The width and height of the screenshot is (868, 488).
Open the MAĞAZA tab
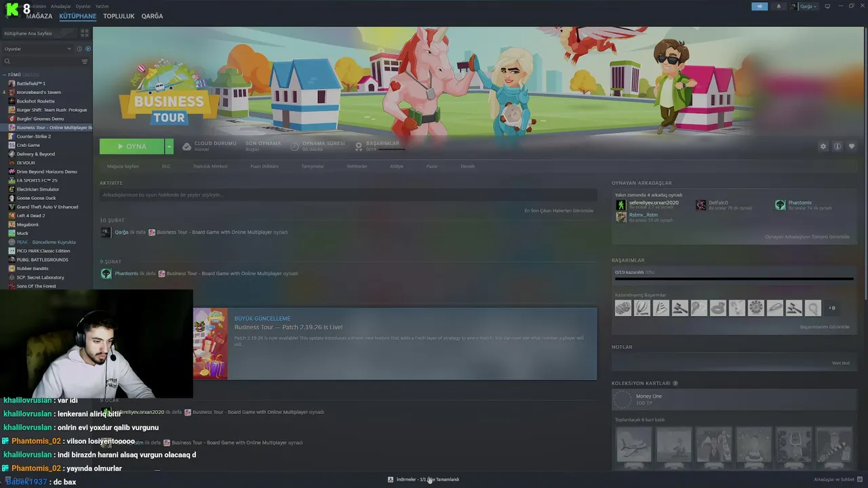click(x=39, y=16)
